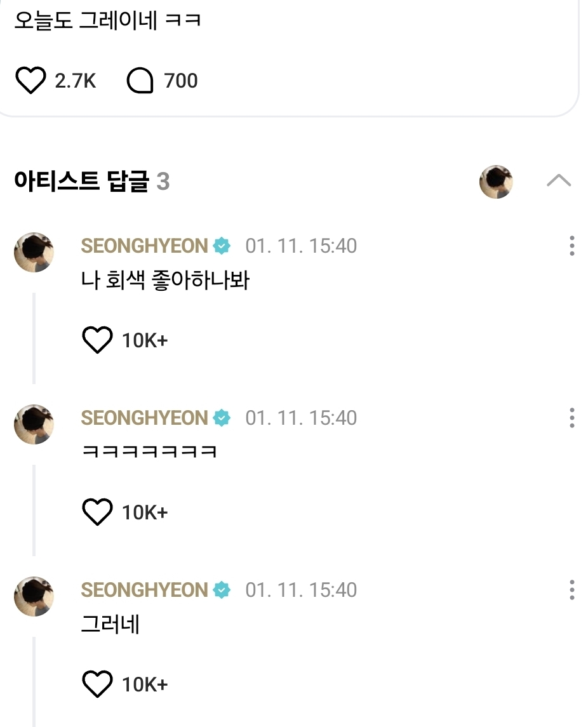Tap the profile picture on the "그러네" reply
Screen dimensions: 588x727
click(34, 596)
